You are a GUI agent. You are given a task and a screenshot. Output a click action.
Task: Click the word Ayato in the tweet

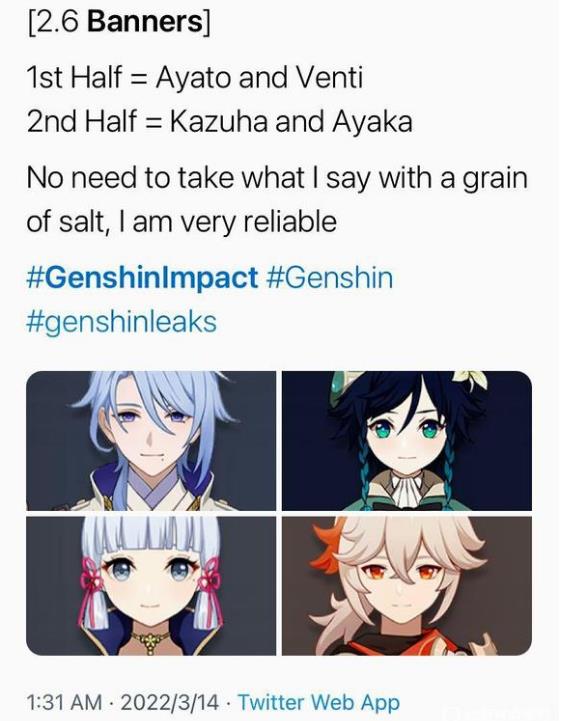click(x=193, y=77)
